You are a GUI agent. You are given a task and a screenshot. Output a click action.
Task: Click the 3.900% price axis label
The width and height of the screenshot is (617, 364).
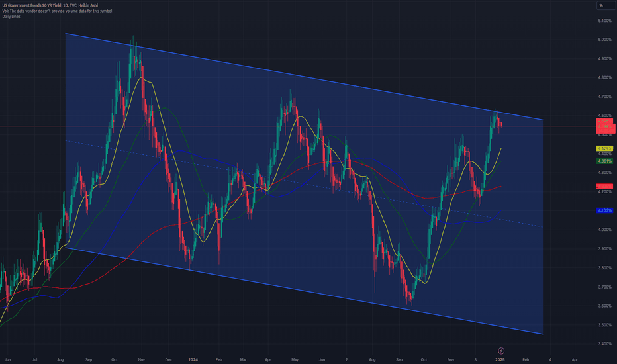click(604, 249)
